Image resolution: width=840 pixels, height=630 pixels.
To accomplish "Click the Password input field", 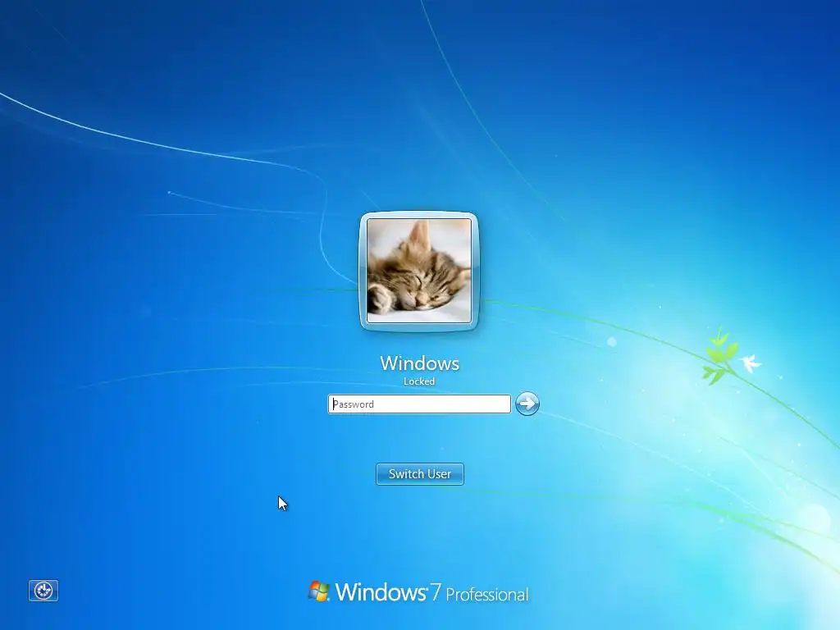I will point(419,404).
